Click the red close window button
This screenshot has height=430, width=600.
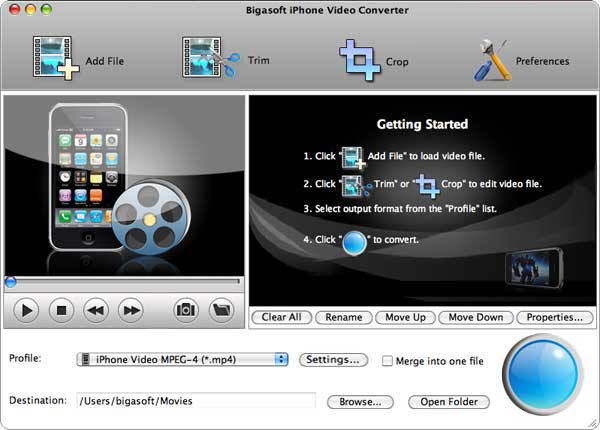click(x=15, y=10)
